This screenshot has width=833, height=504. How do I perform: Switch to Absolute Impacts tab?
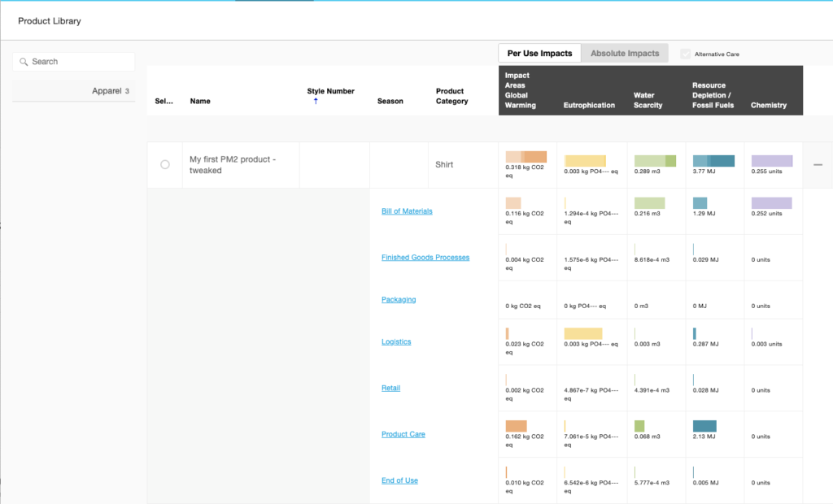tap(625, 53)
